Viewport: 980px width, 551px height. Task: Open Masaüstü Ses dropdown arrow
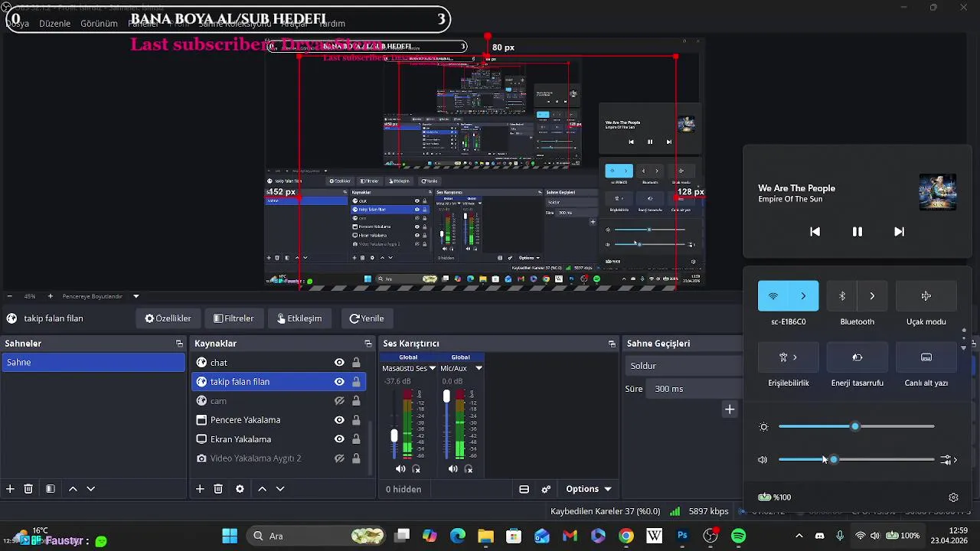tap(433, 368)
